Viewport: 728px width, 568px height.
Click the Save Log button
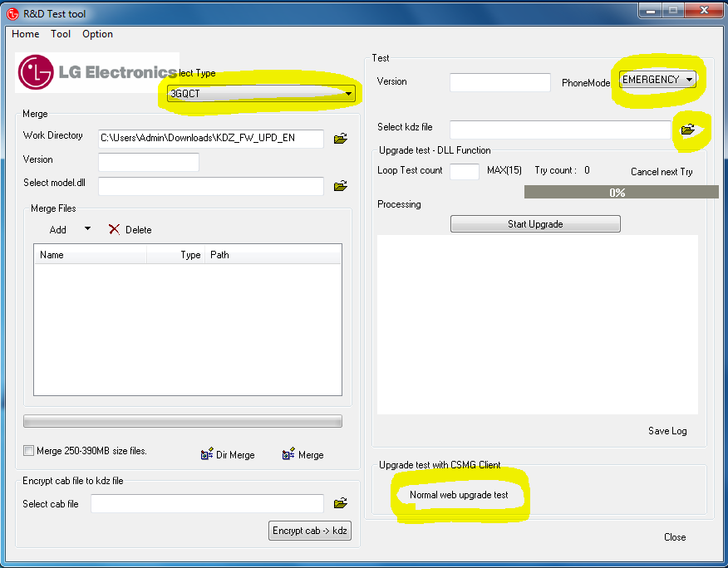(x=667, y=431)
